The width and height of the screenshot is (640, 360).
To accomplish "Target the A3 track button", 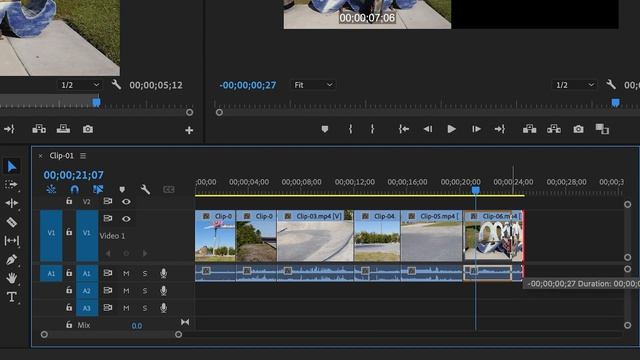I will click(x=87, y=308).
